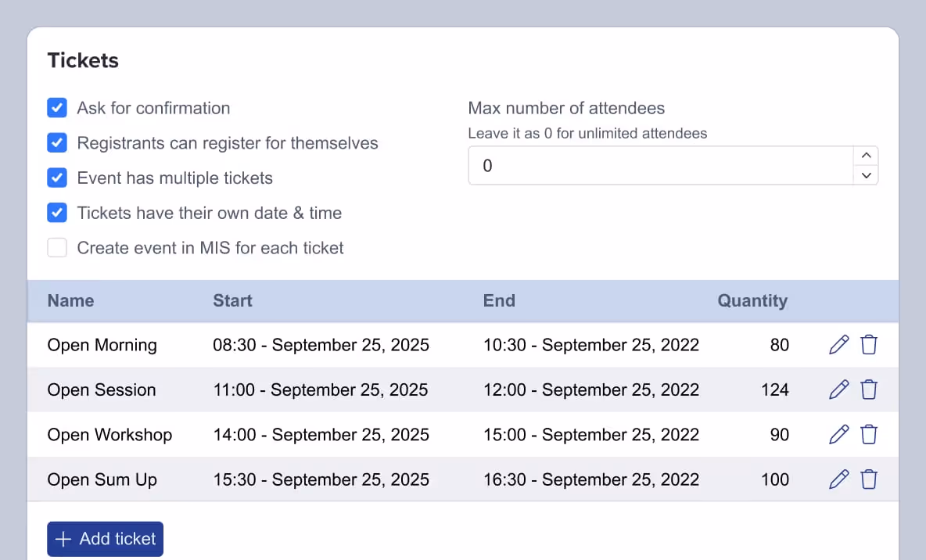Edit the Open Sum Up ticket

tap(838, 479)
